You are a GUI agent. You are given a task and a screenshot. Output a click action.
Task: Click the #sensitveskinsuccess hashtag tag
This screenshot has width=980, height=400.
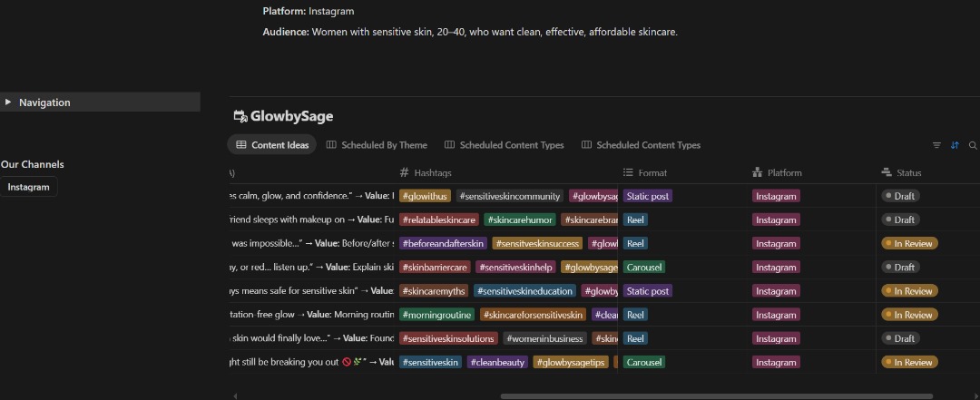point(537,244)
